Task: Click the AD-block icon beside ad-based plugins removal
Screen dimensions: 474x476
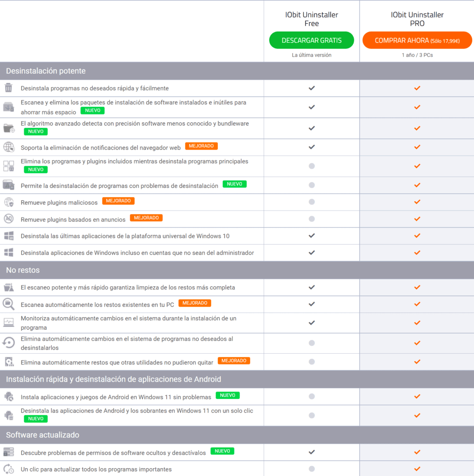Action: (x=8, y=218)
